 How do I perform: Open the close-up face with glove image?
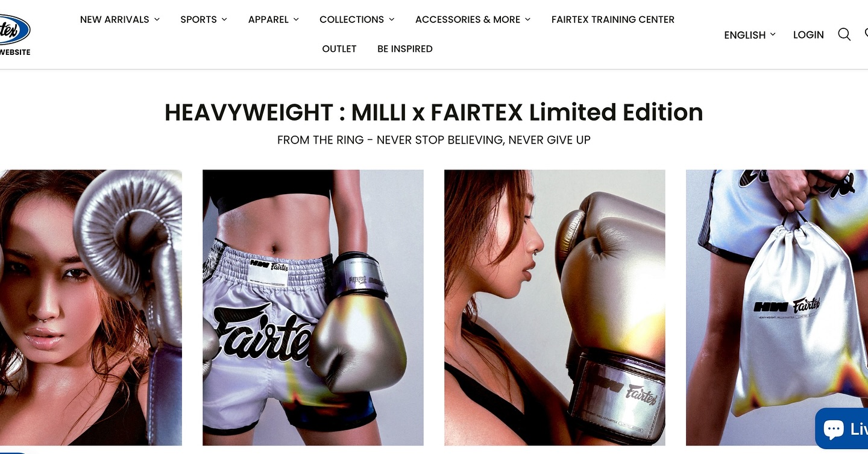[x=91, y=307]
